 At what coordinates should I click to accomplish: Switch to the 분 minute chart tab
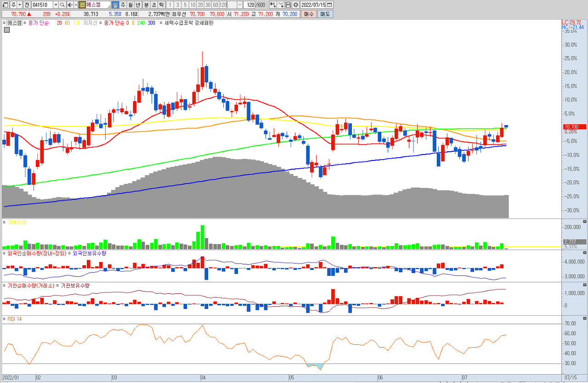(146, 5)
